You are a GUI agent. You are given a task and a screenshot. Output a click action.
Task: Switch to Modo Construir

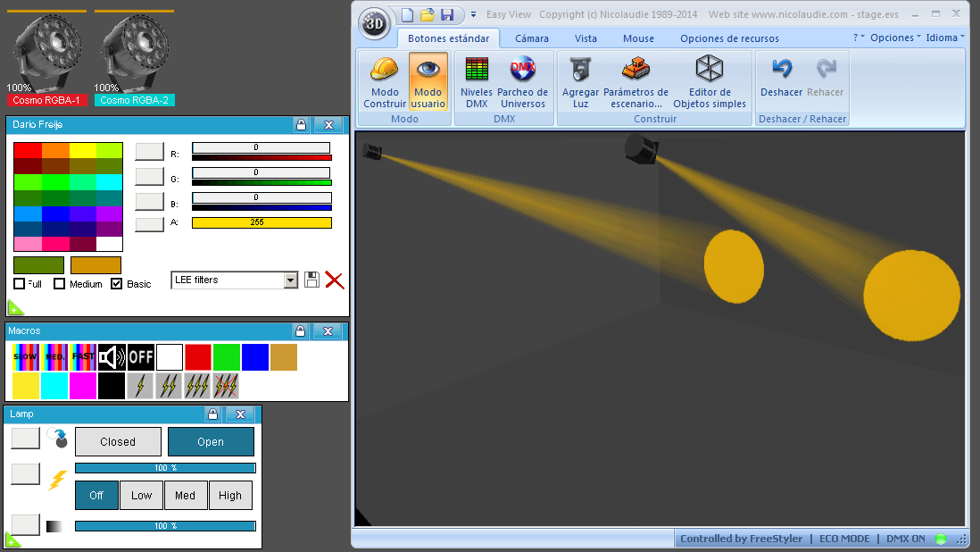point(385,82)
